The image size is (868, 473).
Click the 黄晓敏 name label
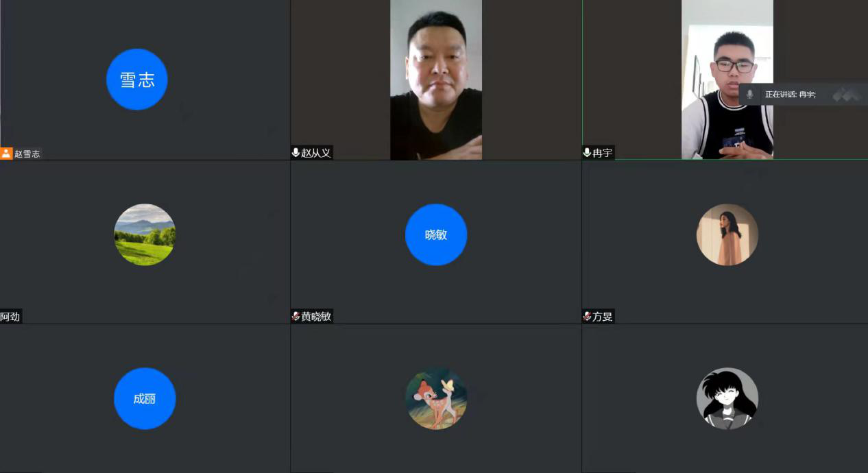(316, 316)
